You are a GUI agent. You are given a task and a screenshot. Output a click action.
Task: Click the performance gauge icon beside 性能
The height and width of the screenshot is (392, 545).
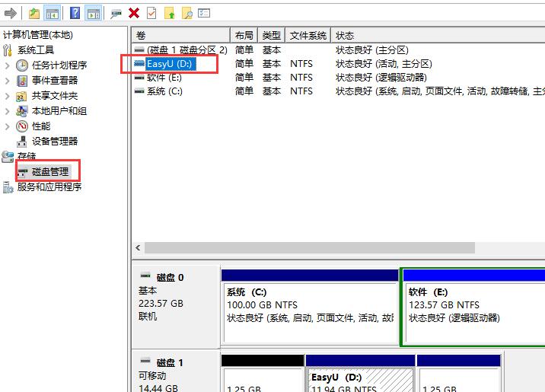[x=22, y=126]
